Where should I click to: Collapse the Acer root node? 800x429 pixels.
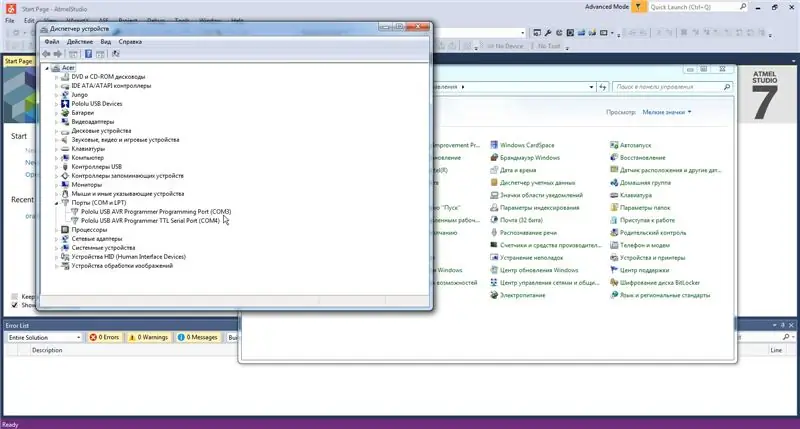point(47,68)
